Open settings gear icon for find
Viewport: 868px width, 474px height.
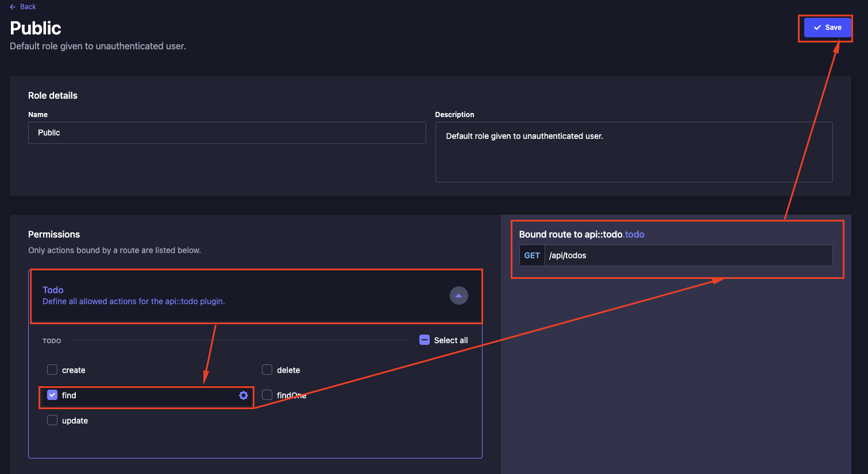[x=244, y=395]
